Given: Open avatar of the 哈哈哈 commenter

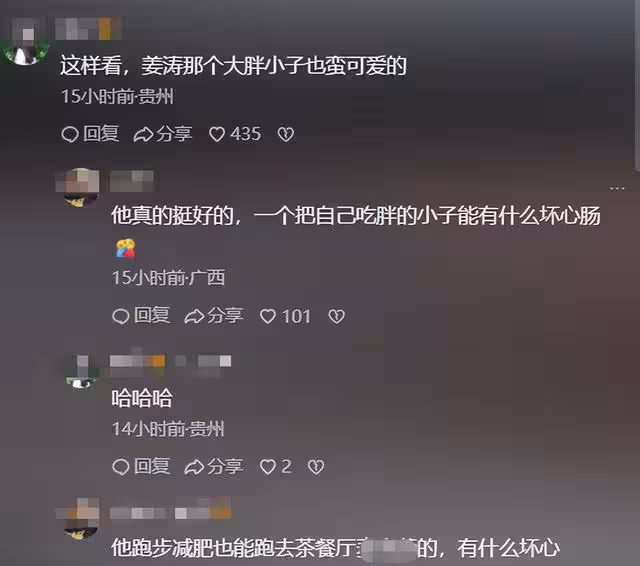Looking at the screenshot, I should [81, 371].
